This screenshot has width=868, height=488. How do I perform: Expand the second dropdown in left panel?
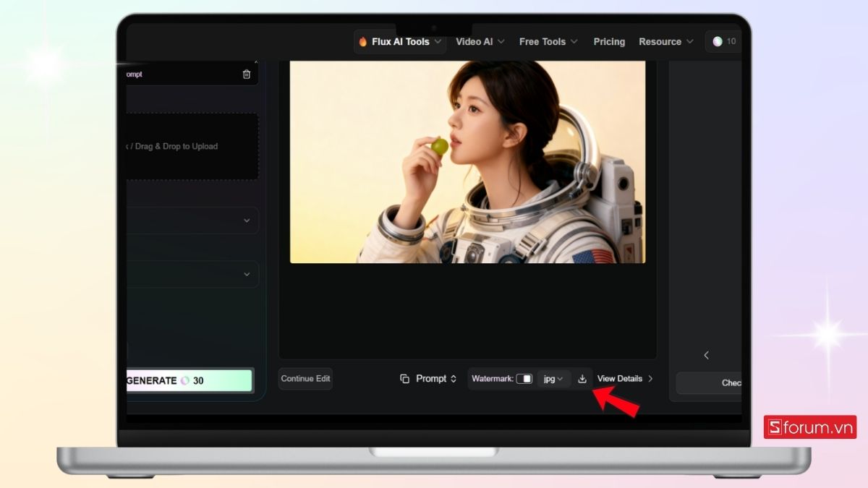click(247, 274)
